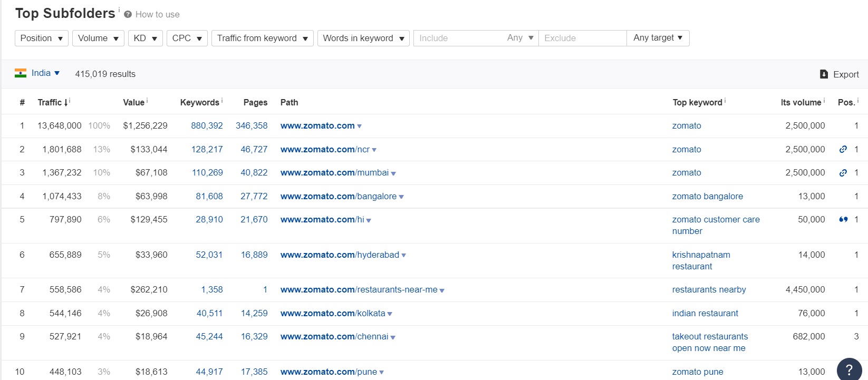Screen dimensions: 868x380
Task: Select the 415,019 results text
Action: [x=105, y=74]
